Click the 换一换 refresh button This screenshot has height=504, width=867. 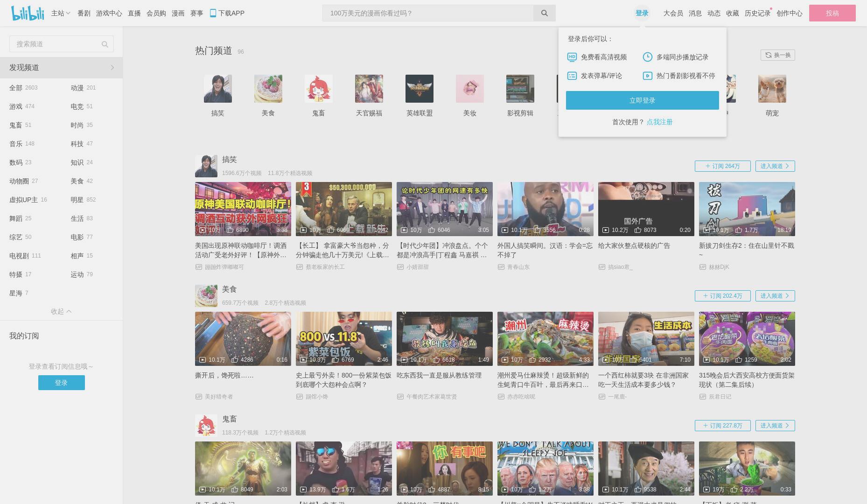778,55
